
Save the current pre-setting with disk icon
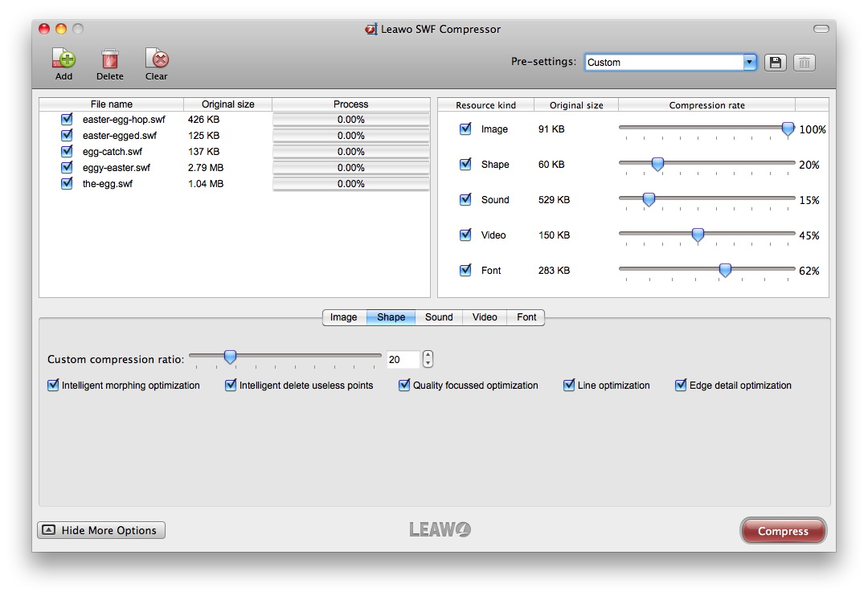776,63
